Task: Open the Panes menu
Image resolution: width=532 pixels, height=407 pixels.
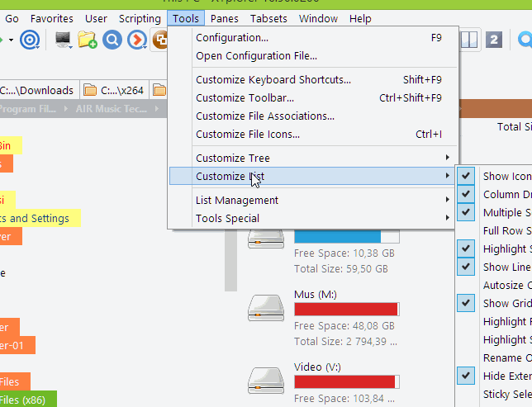Action: 224,18
